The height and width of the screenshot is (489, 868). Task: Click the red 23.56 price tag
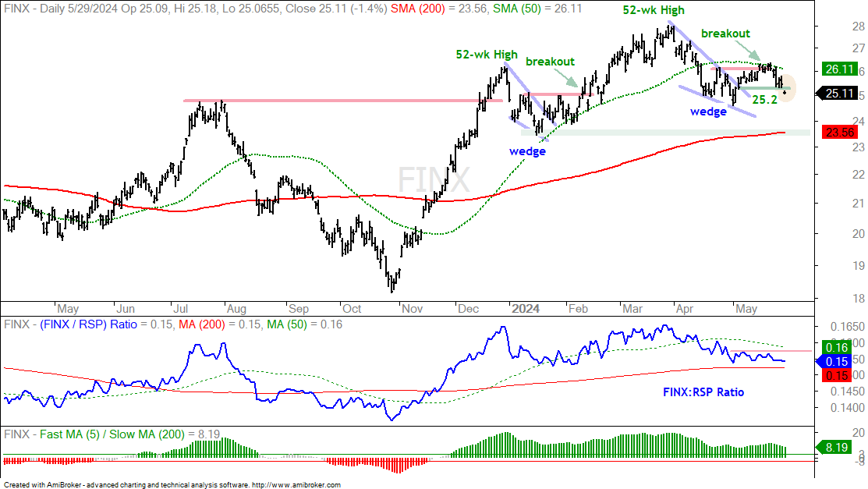pyautogui.click(x=839, y=133)
